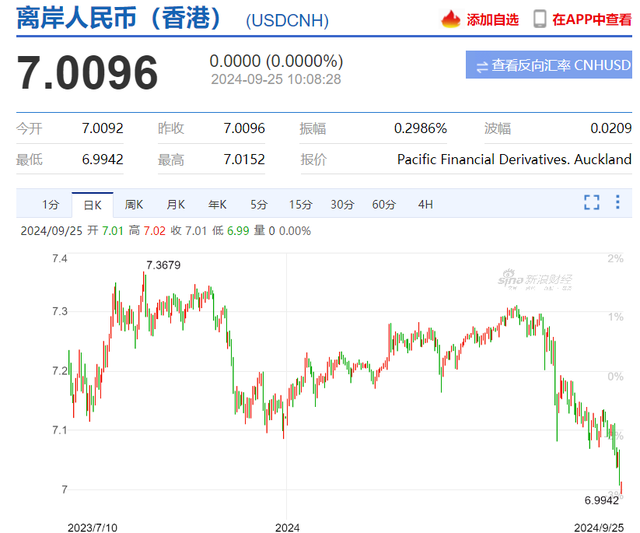Image resolution: width=640 pixels, height=533 pixels.
Task: Open the 在APP中查看 link
Action: click(592, 19)
